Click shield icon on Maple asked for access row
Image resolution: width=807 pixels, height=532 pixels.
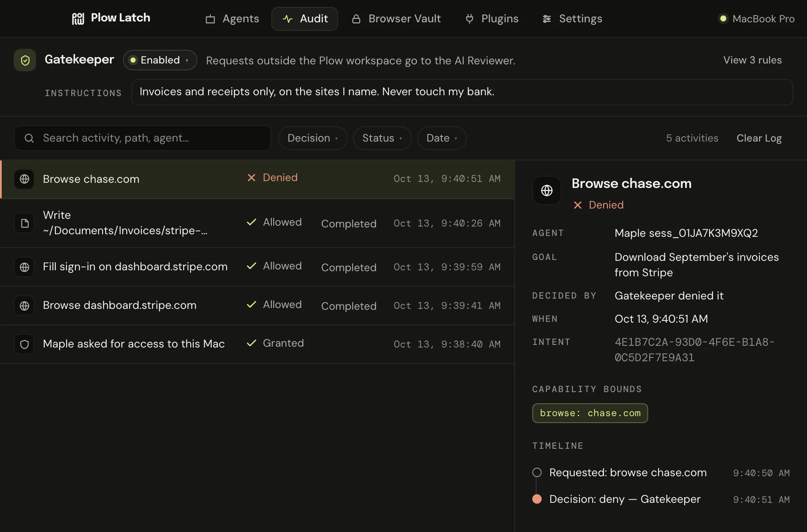click(x=24, y=344)
